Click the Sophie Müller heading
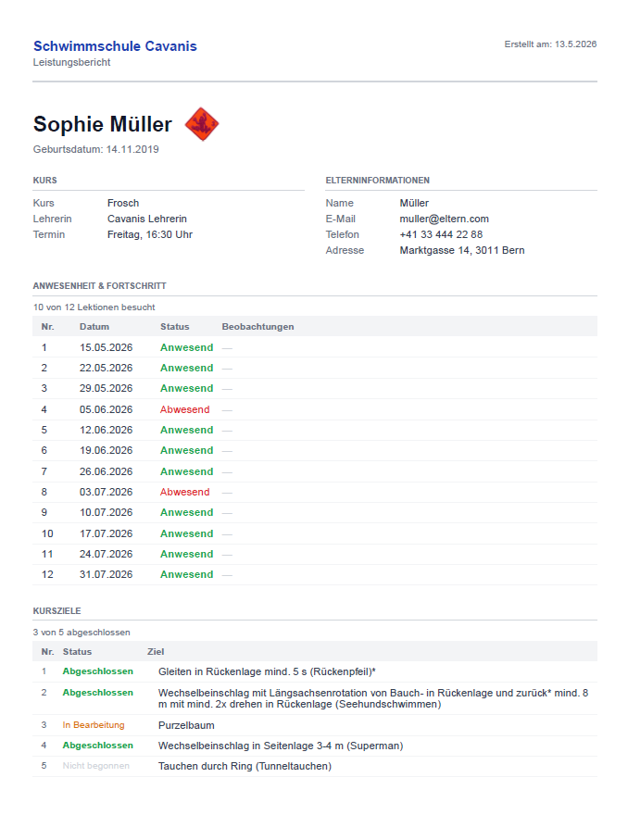Image resolution: width=628 pixels, height=840 pixels. [x=102, y=124]
